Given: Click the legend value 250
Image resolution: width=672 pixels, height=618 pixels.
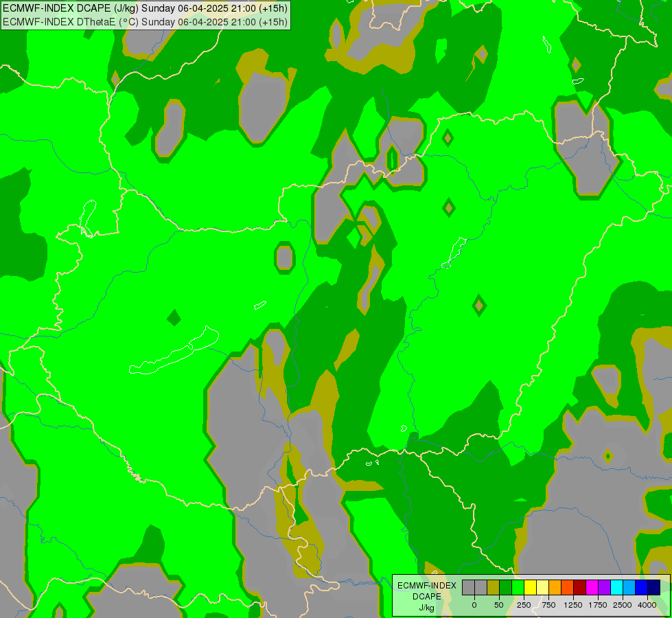Looking at the screenshot, I should pos(524,605).
